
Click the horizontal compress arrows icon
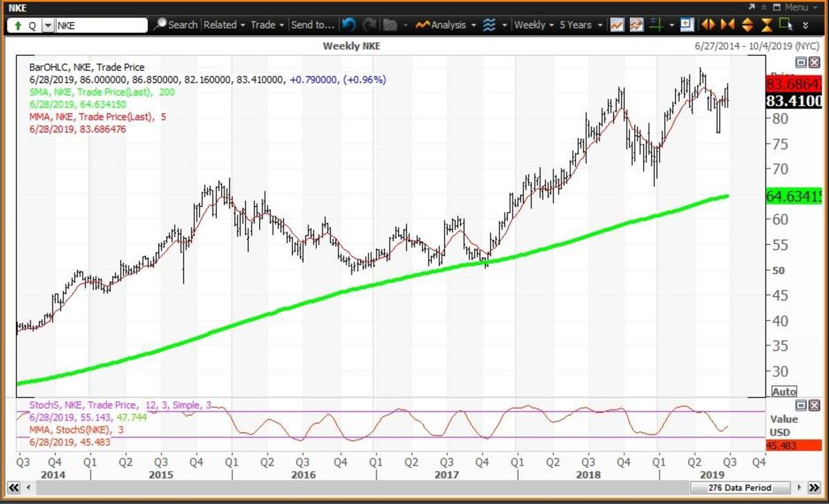click(727, 25)
